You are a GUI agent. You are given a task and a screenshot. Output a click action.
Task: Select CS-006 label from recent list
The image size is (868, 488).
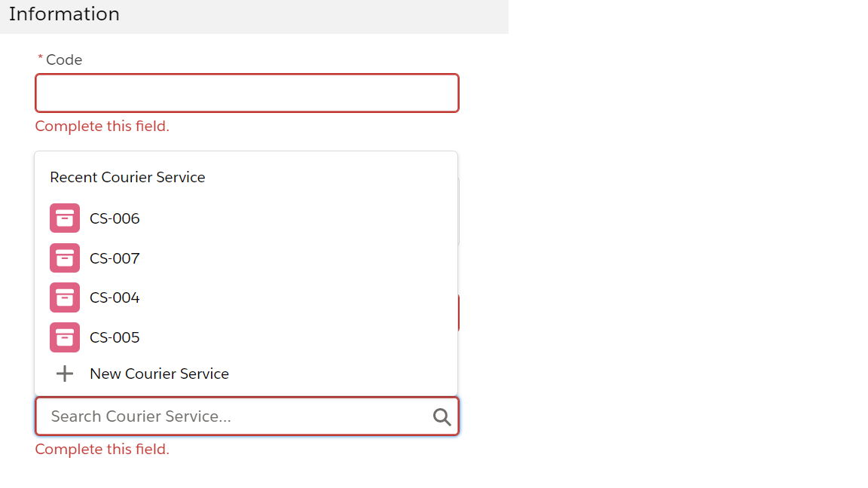click(115, 218)
